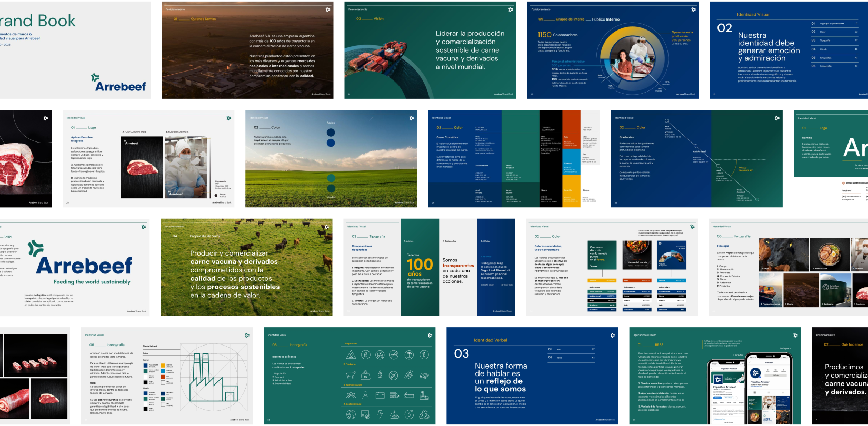This screenshot has width=868, height=426.
Task: Select the single person icon
Action: tap(365, 395)
